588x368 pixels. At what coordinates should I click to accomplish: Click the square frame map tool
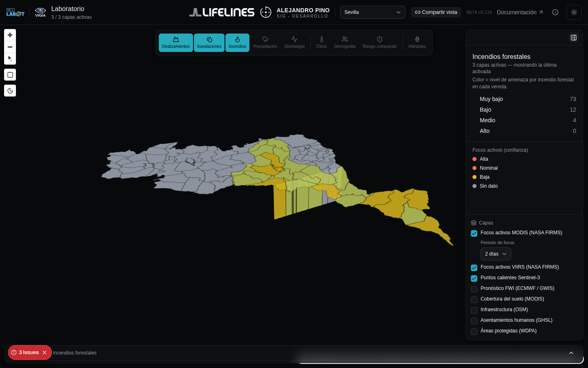(10, 75)
